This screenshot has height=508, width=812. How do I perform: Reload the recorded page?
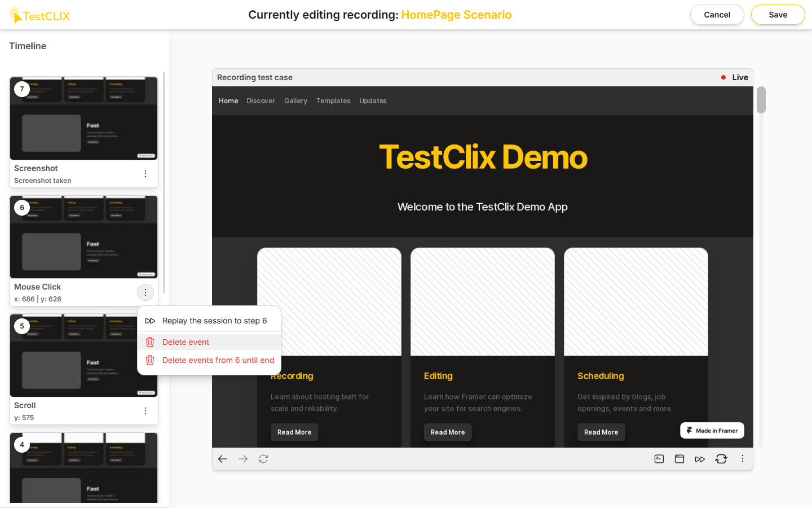click(263, 459)
